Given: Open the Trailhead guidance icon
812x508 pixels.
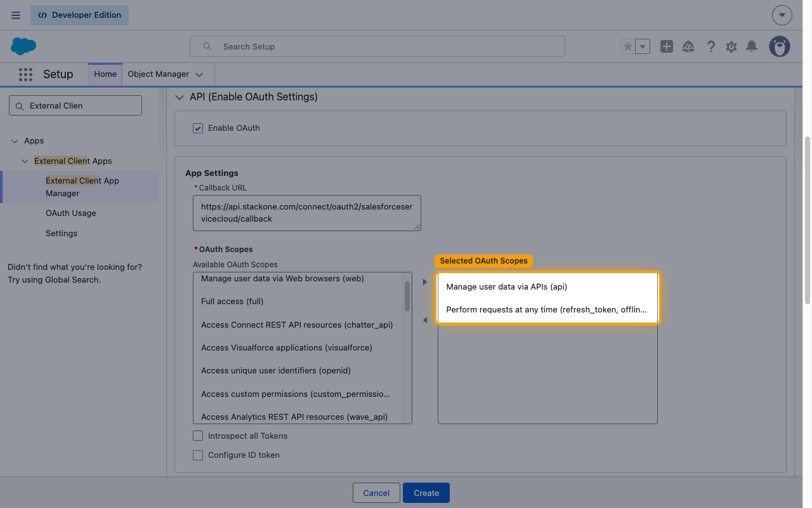Looking at the screenshot, I should click(688, 46).
